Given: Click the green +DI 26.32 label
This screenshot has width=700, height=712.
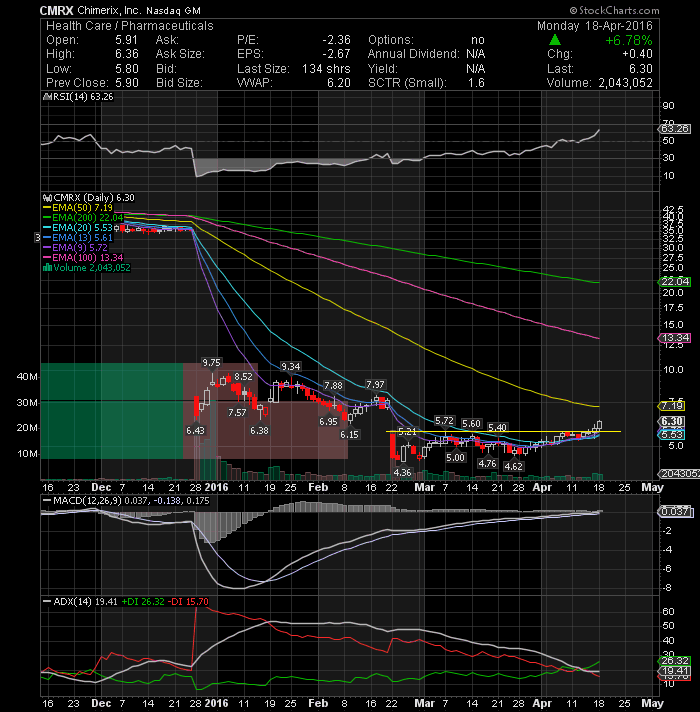Looking at the screenshot, I should click(143, 602).
